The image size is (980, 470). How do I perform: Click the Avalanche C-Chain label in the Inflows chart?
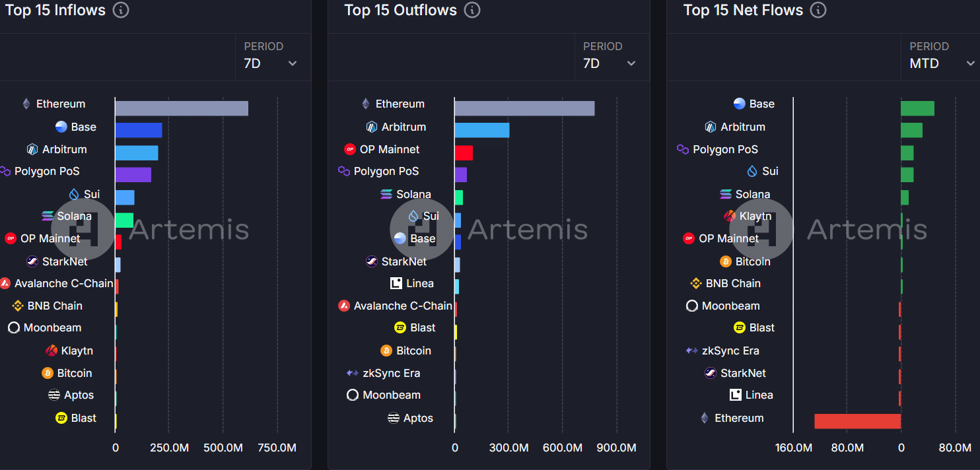pos(63,283)
